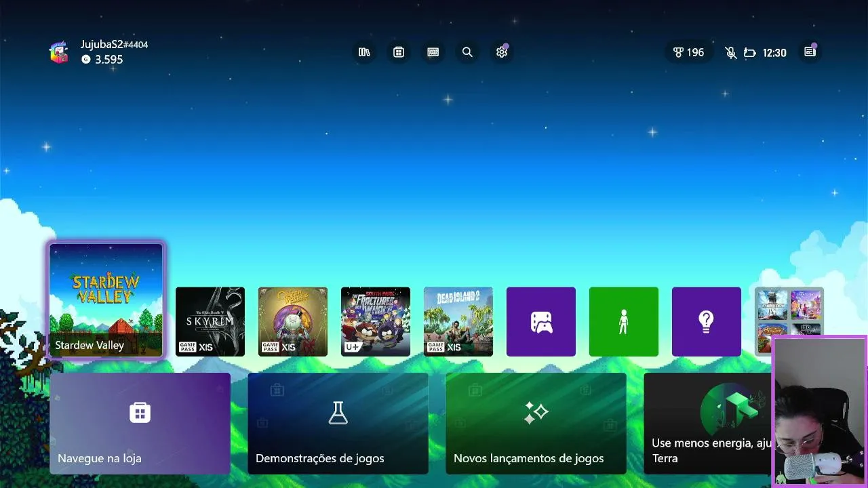
Task: Open the JujubaS2 profile avatar
Action: pyautogui.click(x=59, y=52)
